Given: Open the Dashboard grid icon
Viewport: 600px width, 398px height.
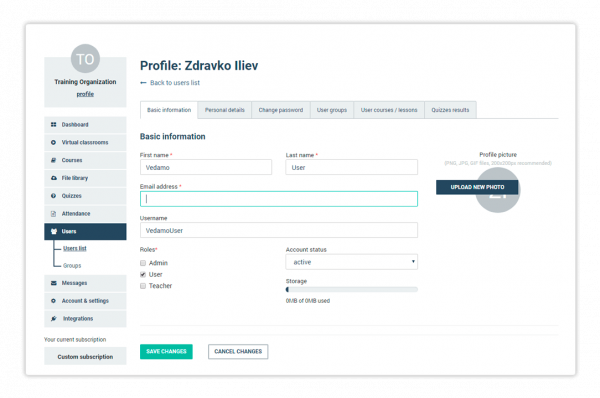Looking at the screenshot, I should click(54, 125).
